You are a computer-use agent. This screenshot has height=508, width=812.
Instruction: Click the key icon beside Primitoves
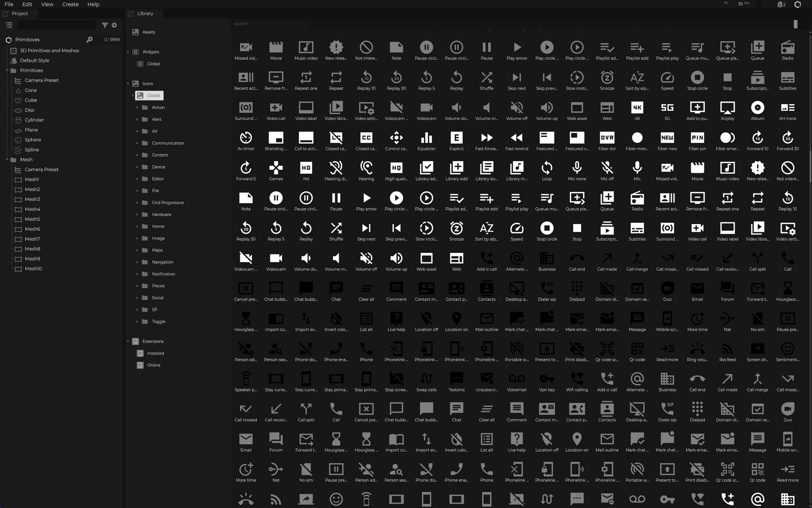(89, 40)
